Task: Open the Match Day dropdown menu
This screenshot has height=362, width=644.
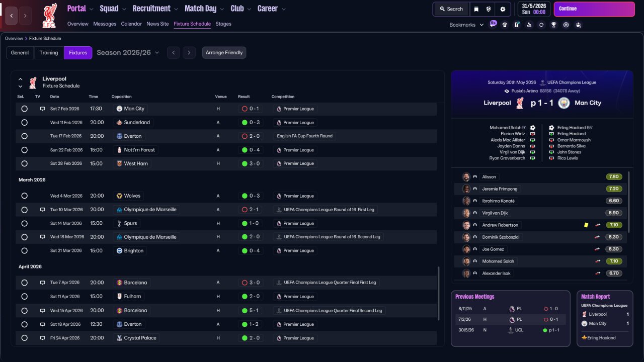Action: coord(205,9)
